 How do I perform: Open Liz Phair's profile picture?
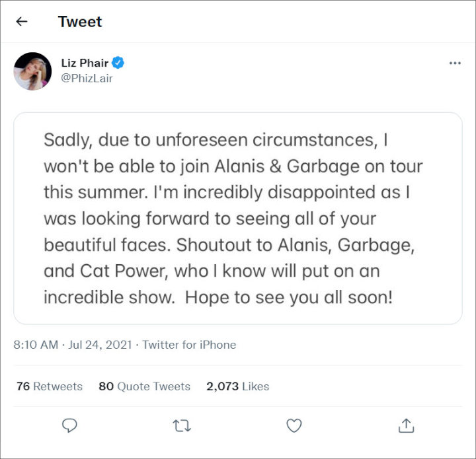pos(32,71)
